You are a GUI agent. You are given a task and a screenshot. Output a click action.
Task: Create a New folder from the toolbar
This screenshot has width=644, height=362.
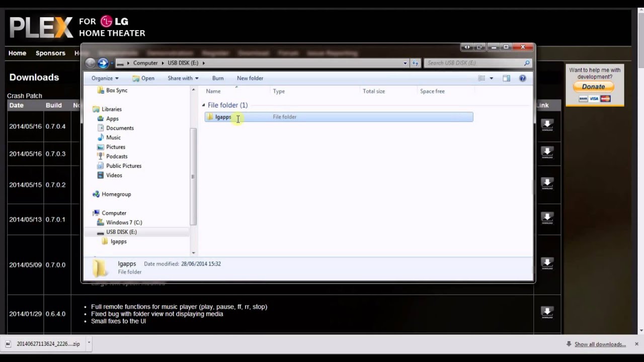[x=250, y=78]
